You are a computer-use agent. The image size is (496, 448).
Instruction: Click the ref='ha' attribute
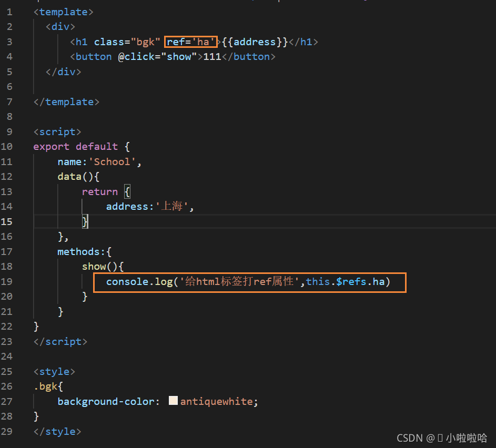[191, 42]
